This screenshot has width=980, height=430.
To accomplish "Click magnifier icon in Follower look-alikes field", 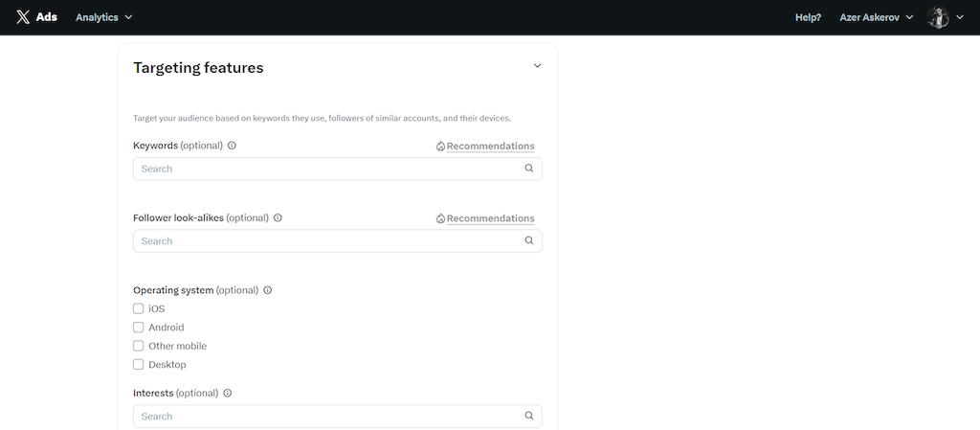I will click(528, 240).
